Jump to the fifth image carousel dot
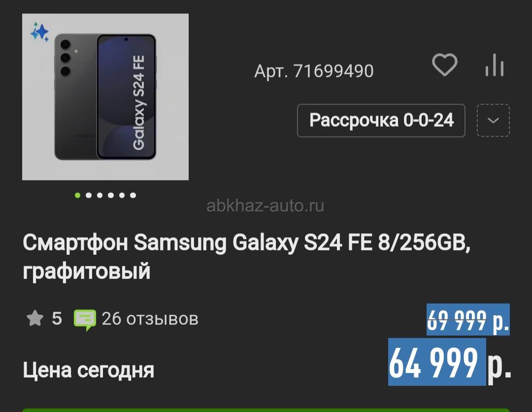The image size is (532, 412). pyautogui.click(x=122, y=195)
